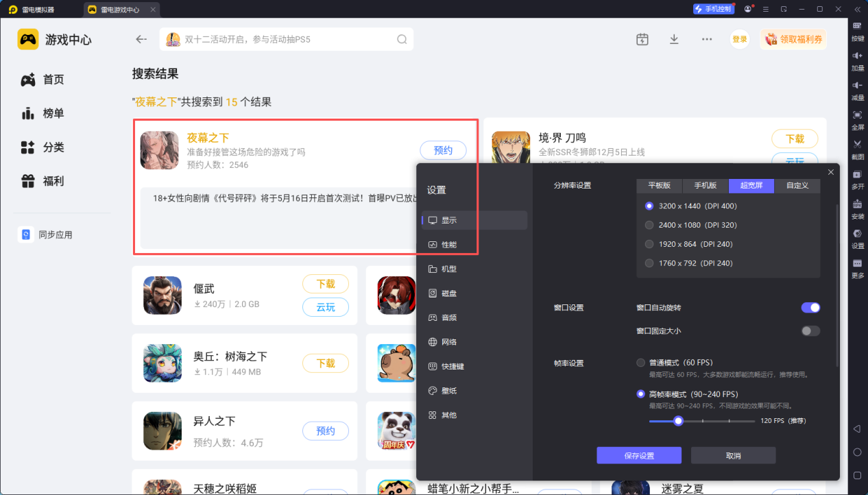Toggle 窗口固定大小 switch
The height and width of the screenshot is (495, 868).
point(810,331)
